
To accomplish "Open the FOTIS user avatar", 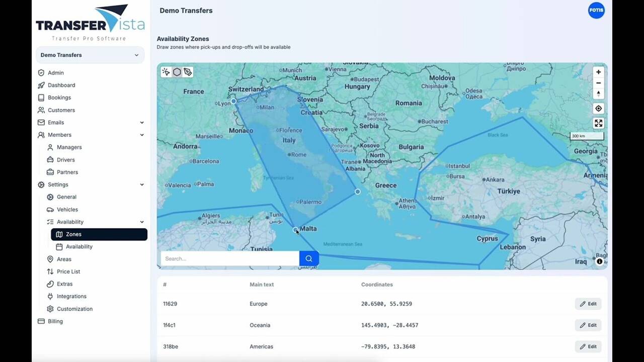I will click(596, 11).
